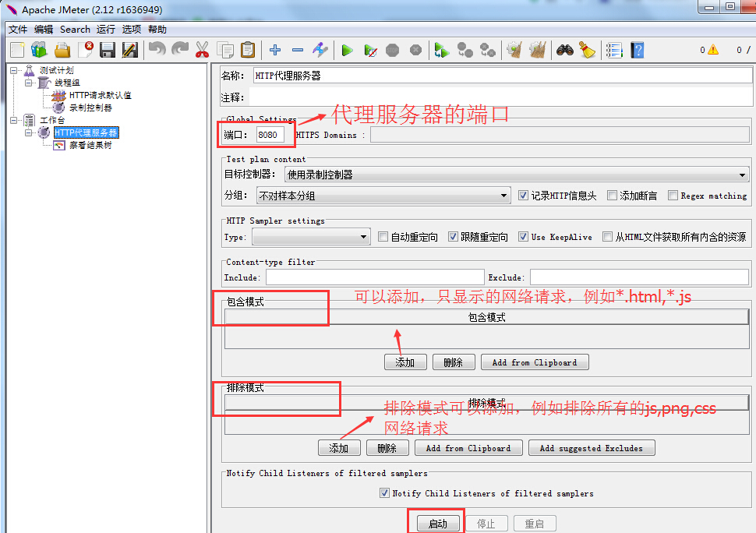Select 录制控制器 in the tree

click(90, 108)
